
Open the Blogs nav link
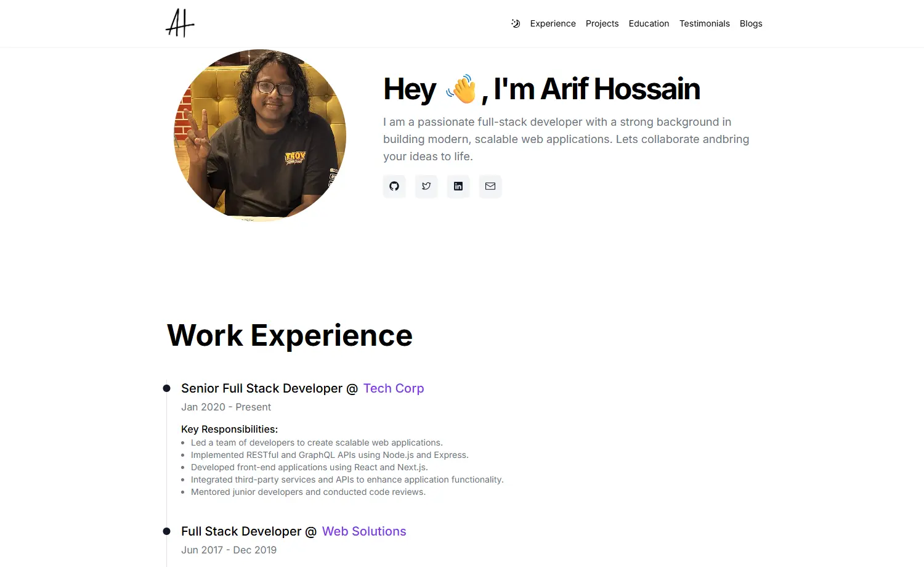pos(751,23)
